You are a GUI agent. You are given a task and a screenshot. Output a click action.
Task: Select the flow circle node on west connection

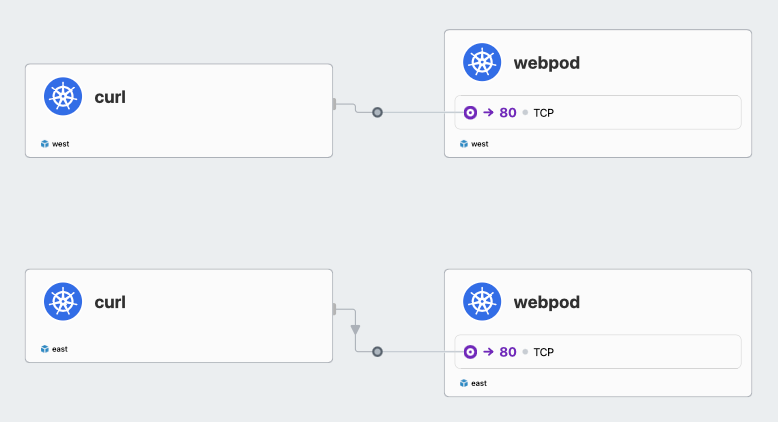[378, 113]
